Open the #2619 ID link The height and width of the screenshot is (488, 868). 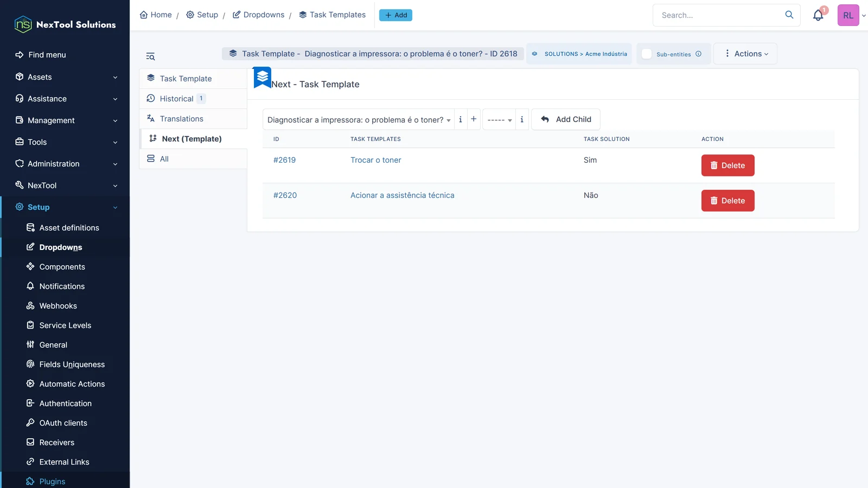[x=284, y=160]
